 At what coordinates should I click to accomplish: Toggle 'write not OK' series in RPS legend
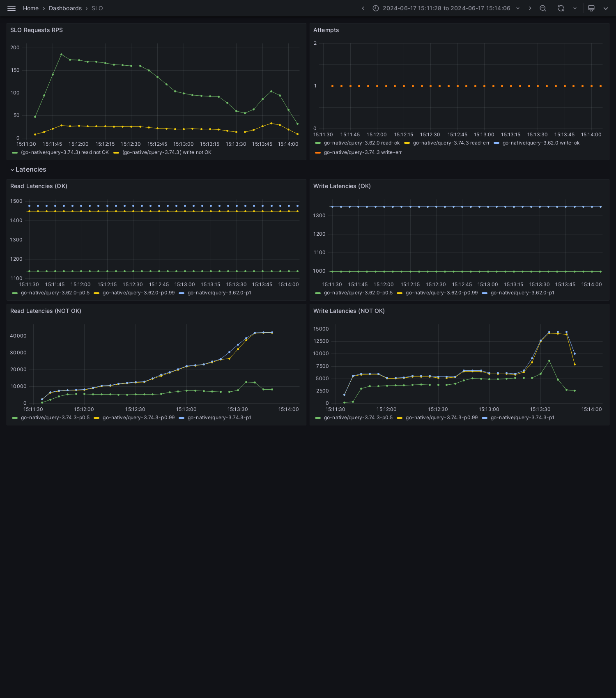click(x=167, y=152)
